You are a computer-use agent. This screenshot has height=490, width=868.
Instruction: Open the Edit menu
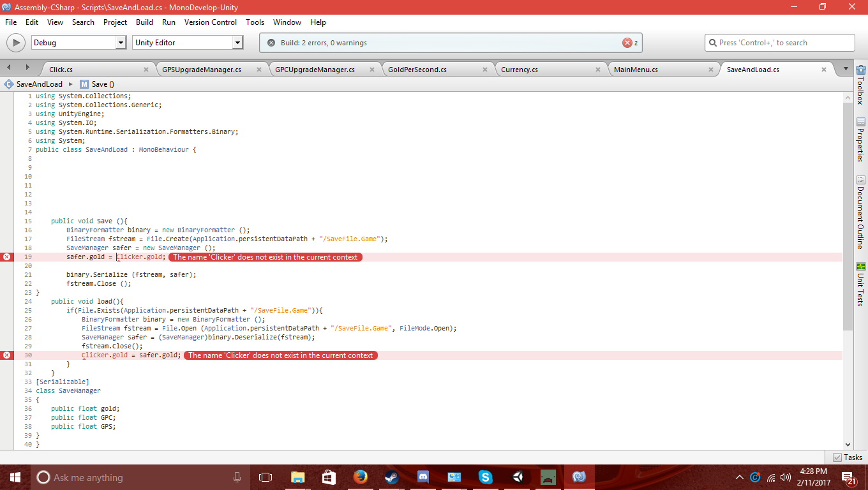coord(32,22)
